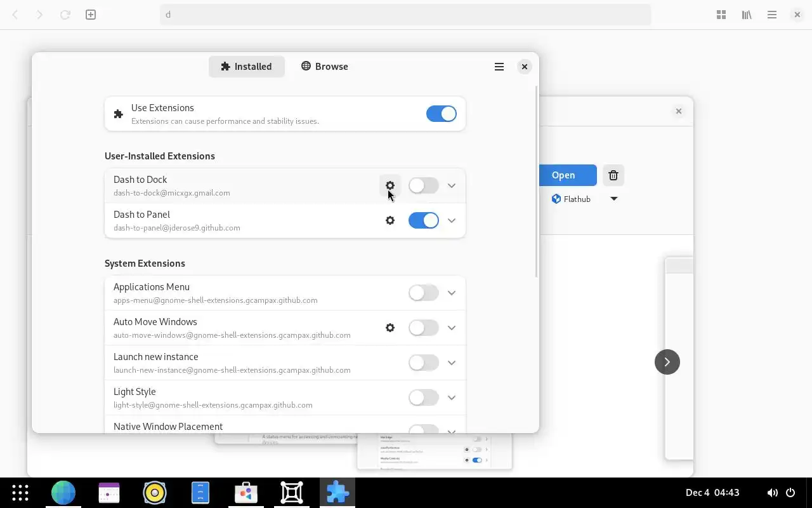Screen dimensions: 812x508
Task: Focus the browser address bar
Action: tap(406, 15)
